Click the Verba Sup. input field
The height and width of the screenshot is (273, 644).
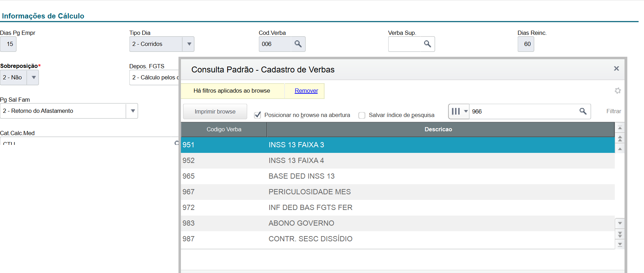point(404,44)
